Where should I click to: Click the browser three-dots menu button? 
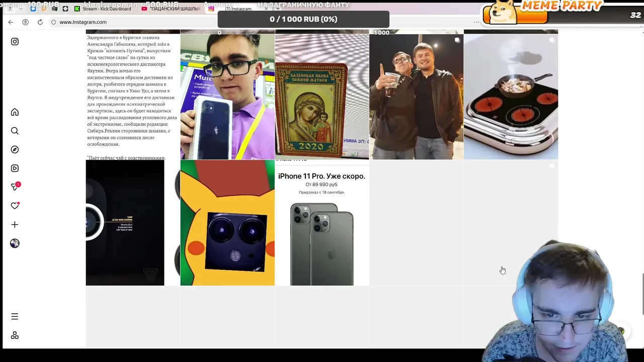pyautogui.click(x=476, y=22)
